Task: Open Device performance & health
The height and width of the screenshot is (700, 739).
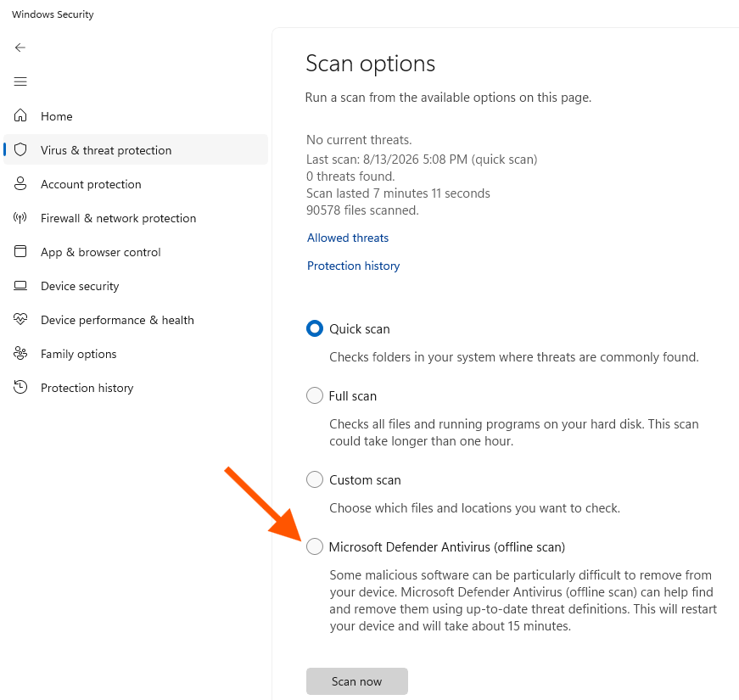Action: pyautogui.click(x=136, y=320)
